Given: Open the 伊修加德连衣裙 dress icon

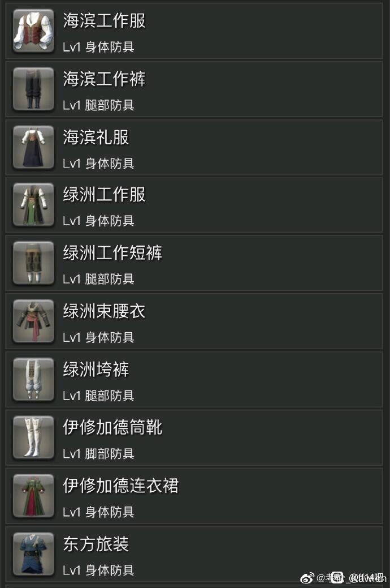Looking at the screenshot, I should 34,496.
